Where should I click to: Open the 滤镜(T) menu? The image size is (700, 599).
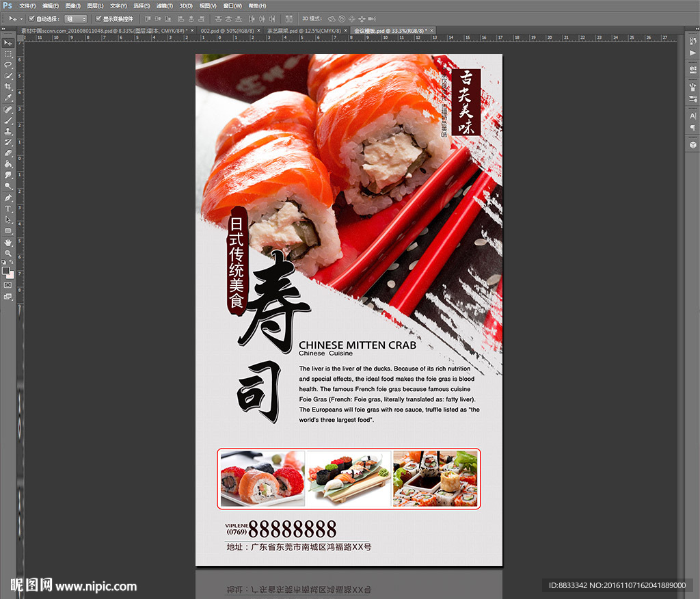pos(165,5)
